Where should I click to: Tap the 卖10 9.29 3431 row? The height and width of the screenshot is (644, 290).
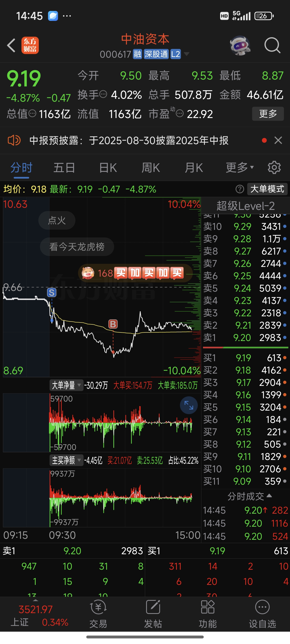pos(245,227)
